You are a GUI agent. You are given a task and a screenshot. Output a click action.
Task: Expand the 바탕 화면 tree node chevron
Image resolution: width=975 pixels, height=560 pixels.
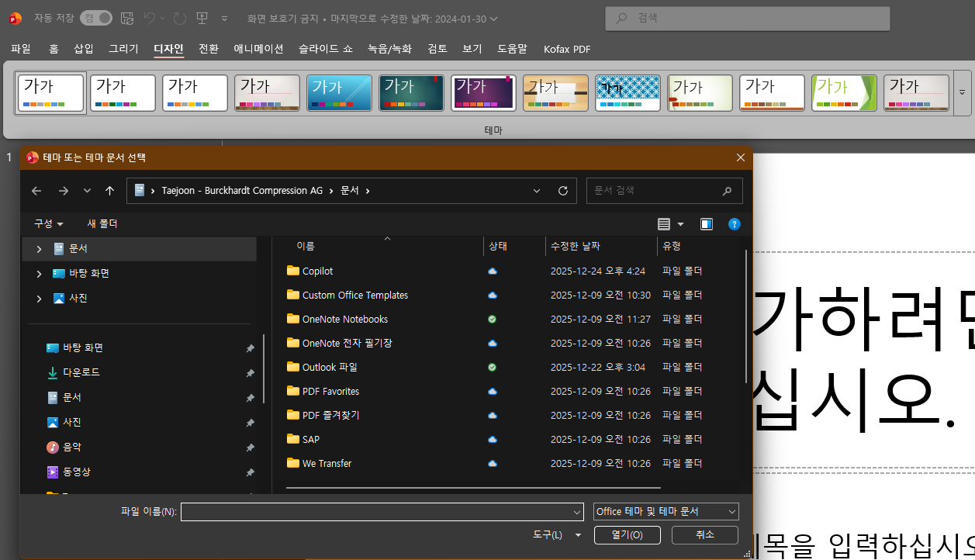pyautogui.click(x=40, y=274)
